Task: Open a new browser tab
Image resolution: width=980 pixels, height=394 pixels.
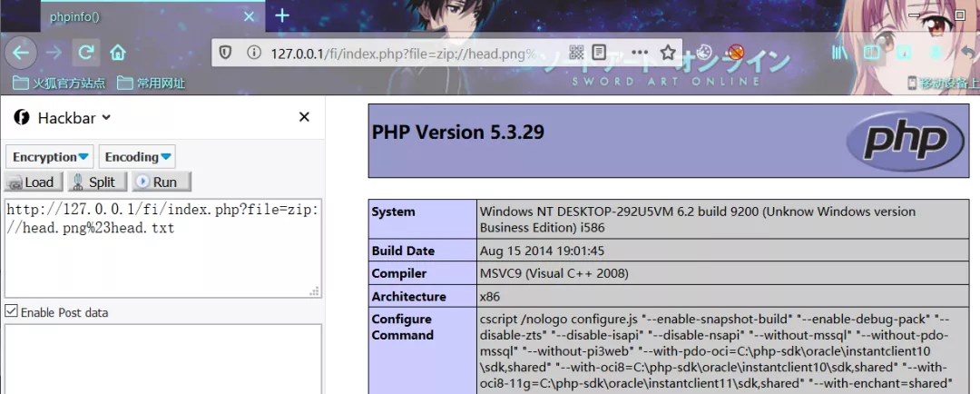Action: (282, 15)
